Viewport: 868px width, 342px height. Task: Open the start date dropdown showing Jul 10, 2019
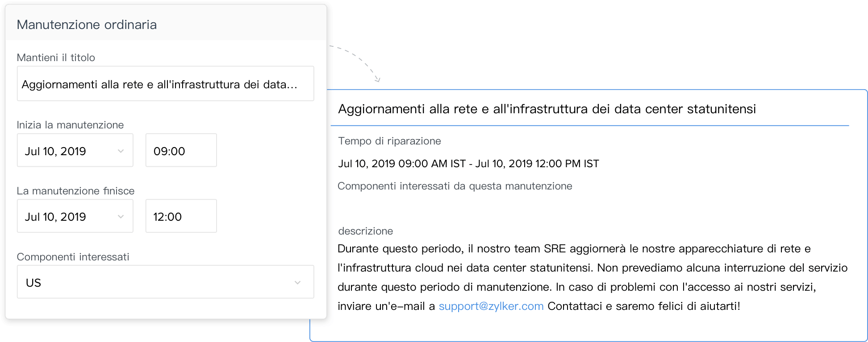[67, 151]
